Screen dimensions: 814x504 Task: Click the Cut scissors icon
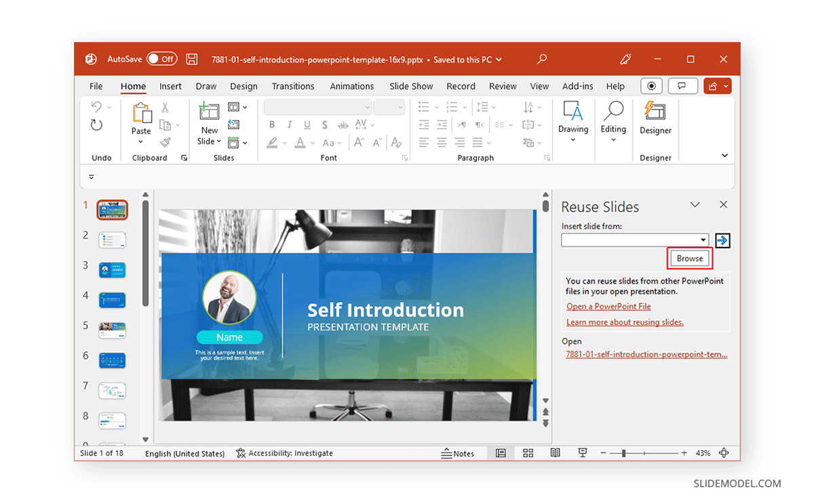[165, 107]
